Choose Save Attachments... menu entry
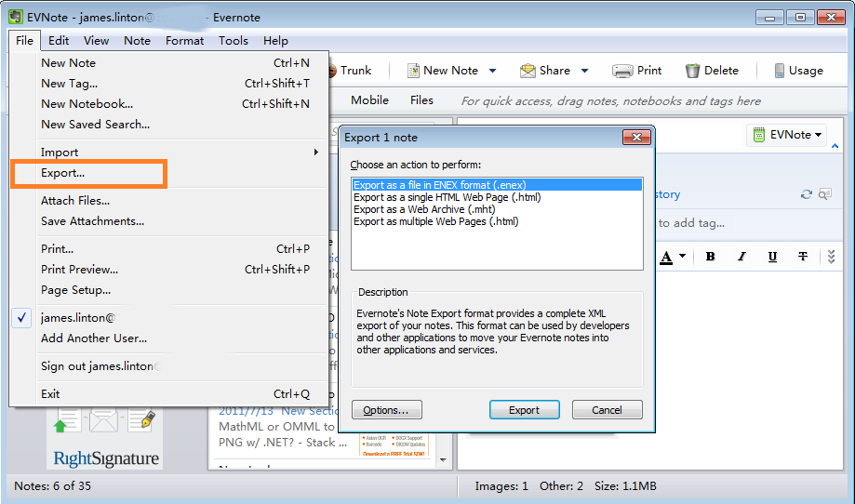 click(169, 221)
